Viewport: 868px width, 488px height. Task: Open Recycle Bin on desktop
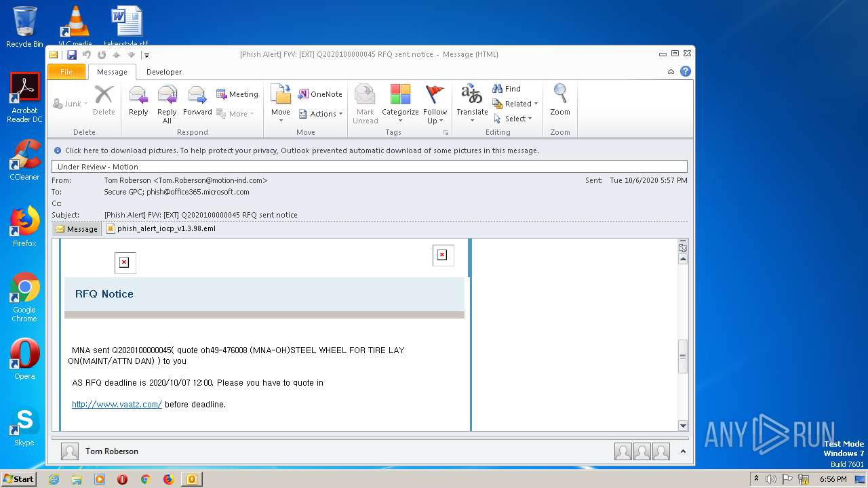[24, 27]
